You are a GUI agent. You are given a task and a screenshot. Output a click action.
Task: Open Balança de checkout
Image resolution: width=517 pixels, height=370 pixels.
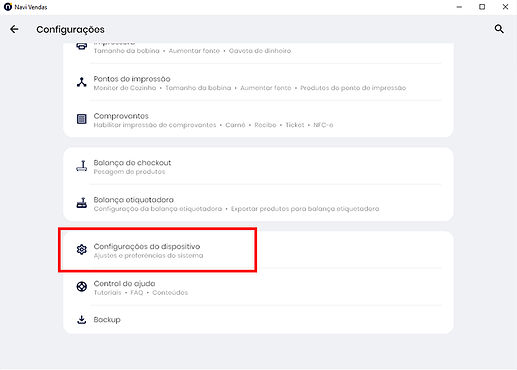[258, 166]
